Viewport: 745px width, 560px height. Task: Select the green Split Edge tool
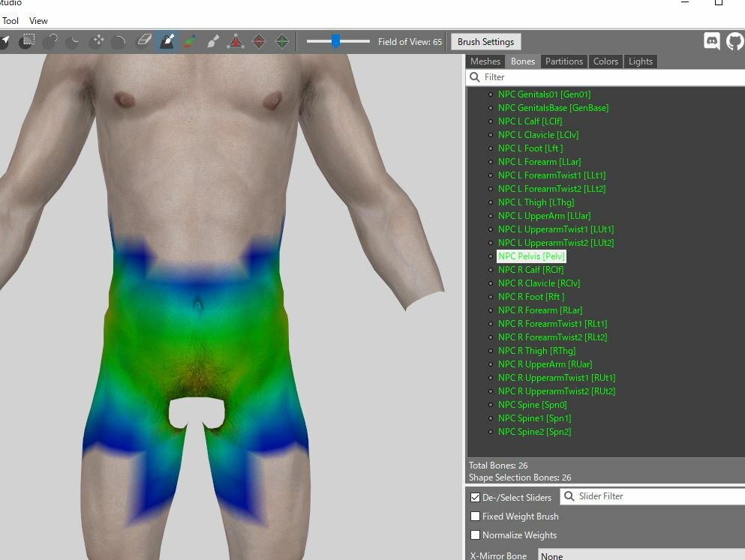tap(282, 41)
